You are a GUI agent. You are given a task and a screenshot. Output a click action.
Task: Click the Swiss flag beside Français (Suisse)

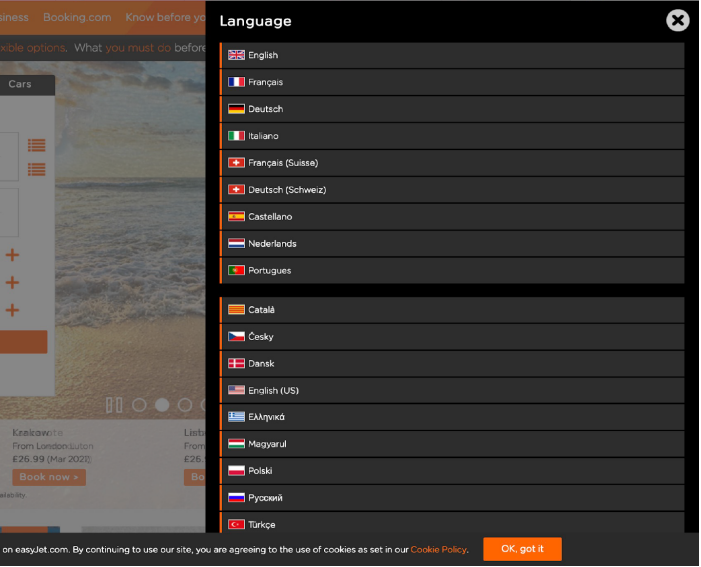[x=236, y=163]
